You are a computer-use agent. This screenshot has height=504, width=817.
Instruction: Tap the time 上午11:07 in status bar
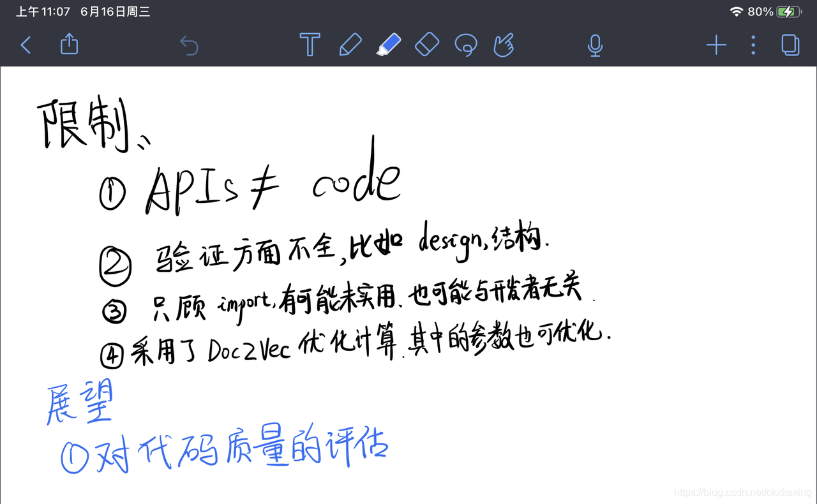(43, 11)
